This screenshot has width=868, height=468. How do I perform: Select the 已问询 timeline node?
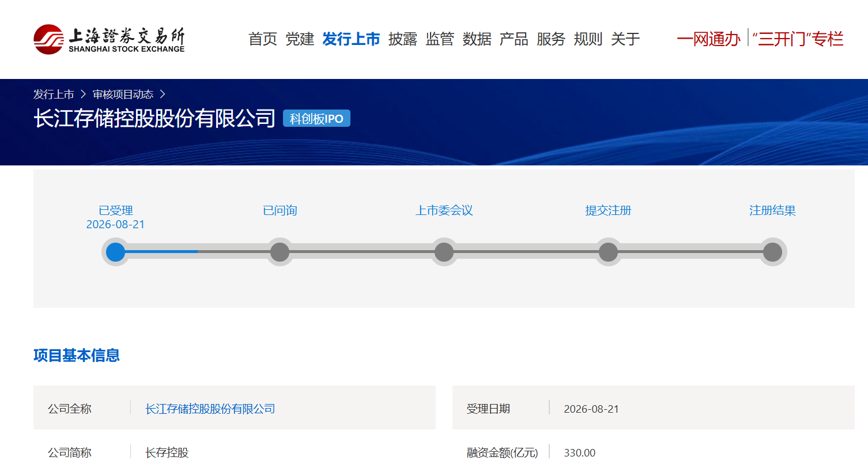(280, 252)
